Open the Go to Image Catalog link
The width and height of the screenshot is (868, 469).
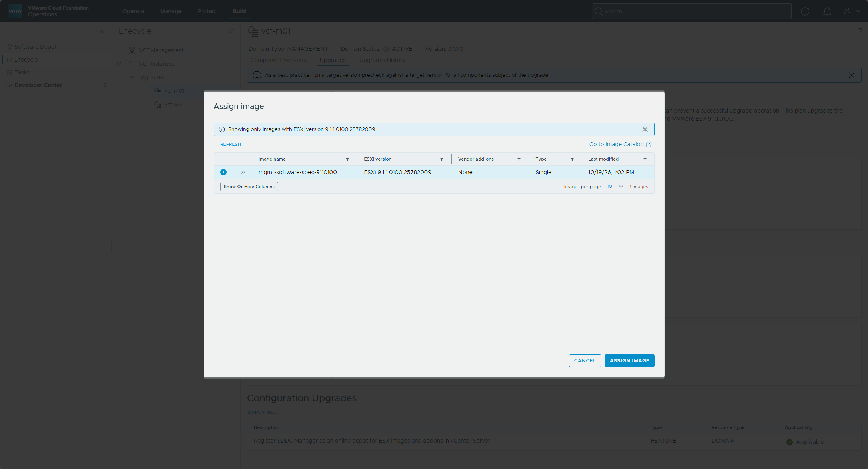620,144
